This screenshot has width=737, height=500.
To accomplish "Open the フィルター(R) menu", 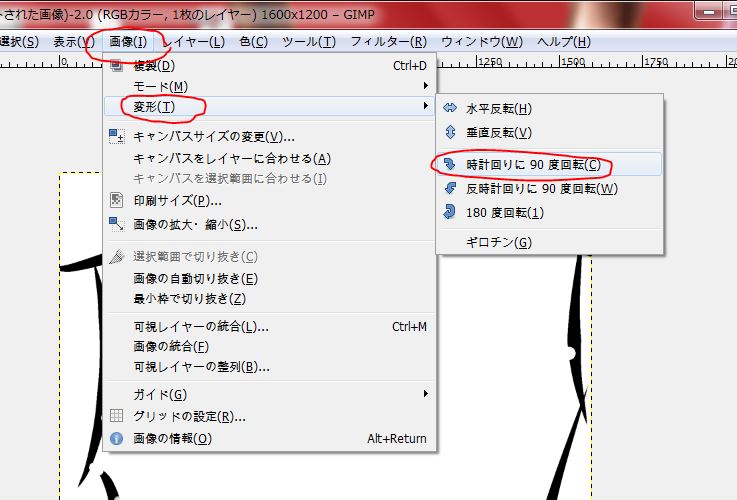I will (389, 42).
